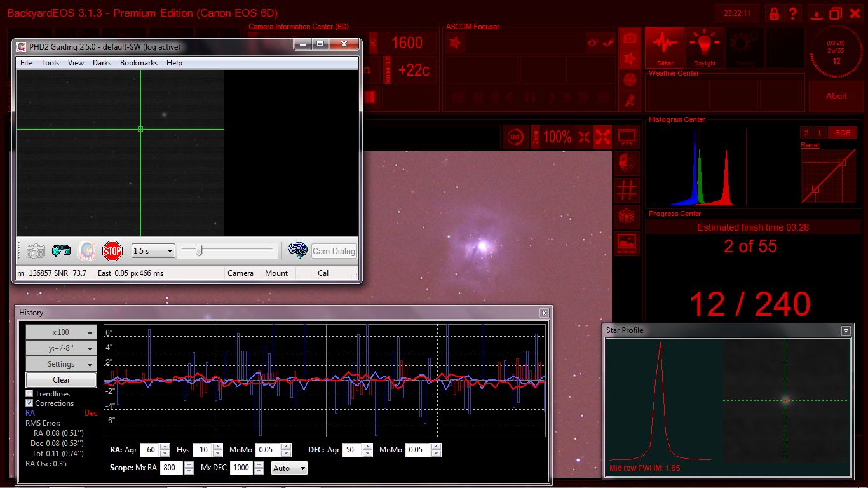Open the x:100 scale dropdown
Viewport: 868px width, 488px height.
click(x=61, y=332)
